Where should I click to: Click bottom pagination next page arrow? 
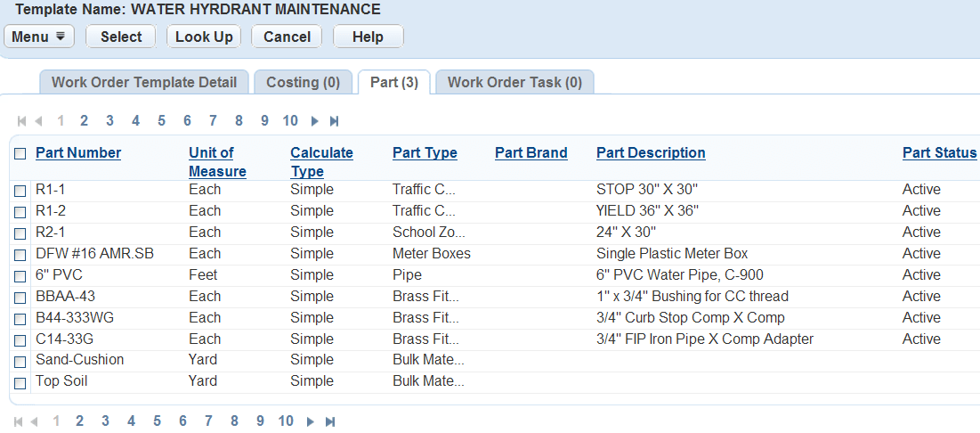click(x=312, y=421)
